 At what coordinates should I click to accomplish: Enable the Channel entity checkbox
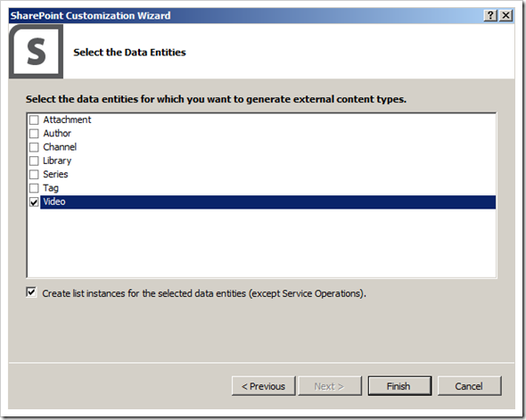click(x=34, y=147)
